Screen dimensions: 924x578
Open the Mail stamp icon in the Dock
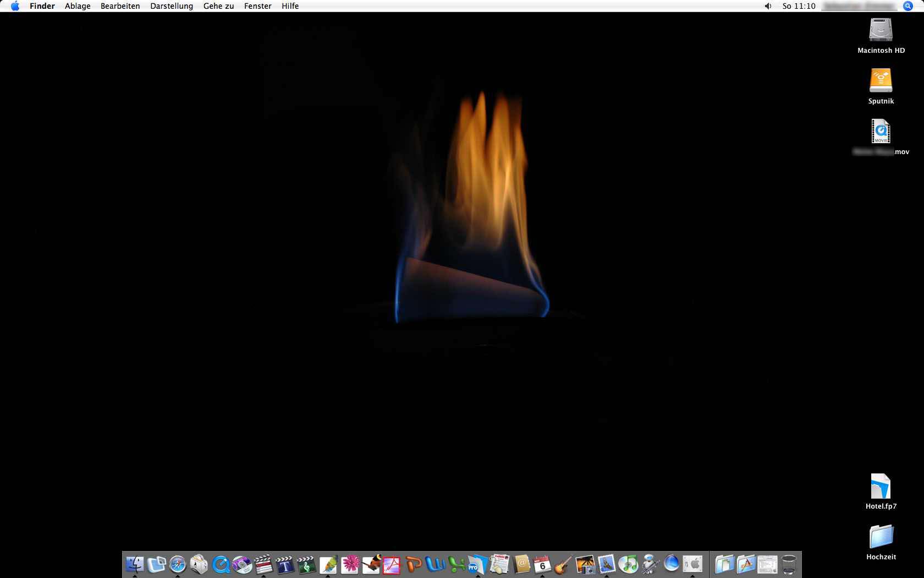[x=607, y=564]
